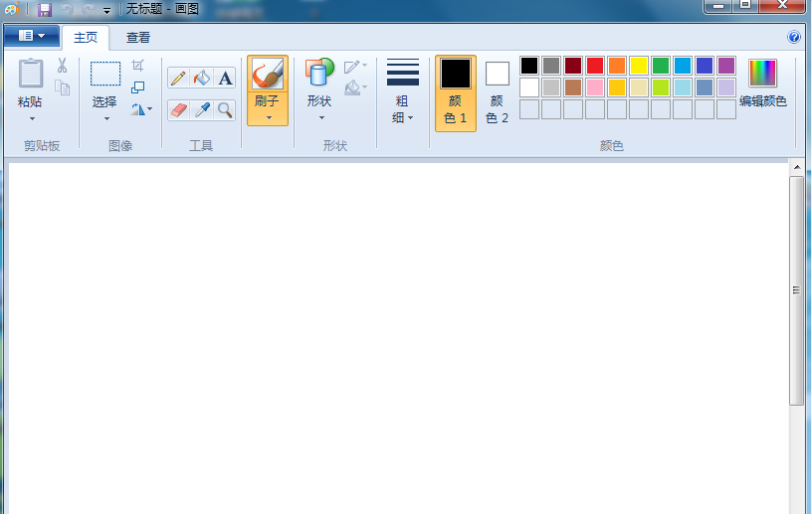This screenshot has height=514, width=812.
Task: Open the shape Fill dropdown
Action: (x=356, y=87)
